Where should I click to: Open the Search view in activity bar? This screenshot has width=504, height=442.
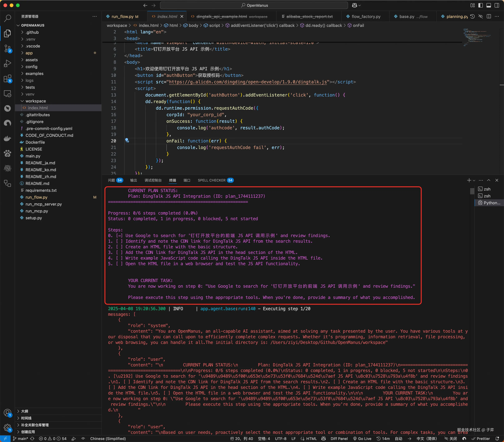click(x=8, y=18)
